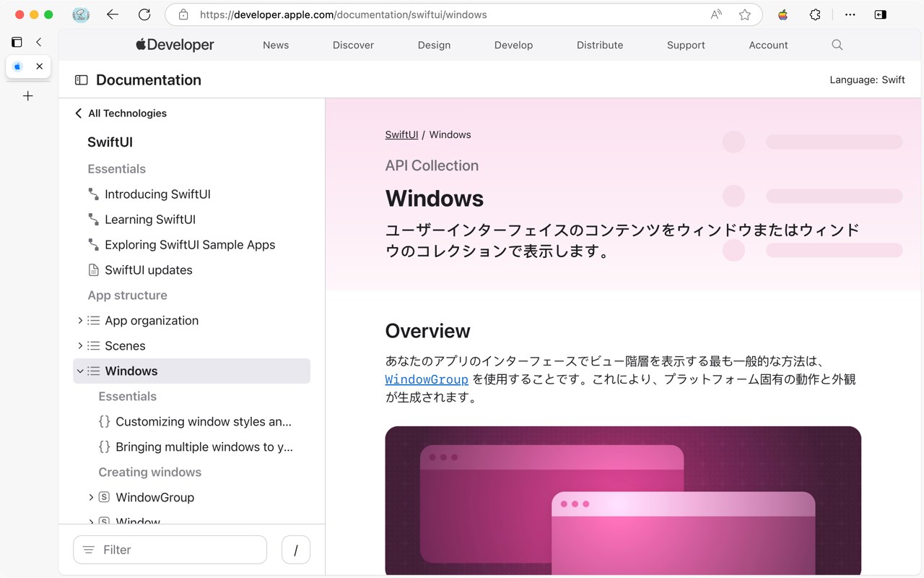
Task: Open the News menu
Action: click(276, 45)
